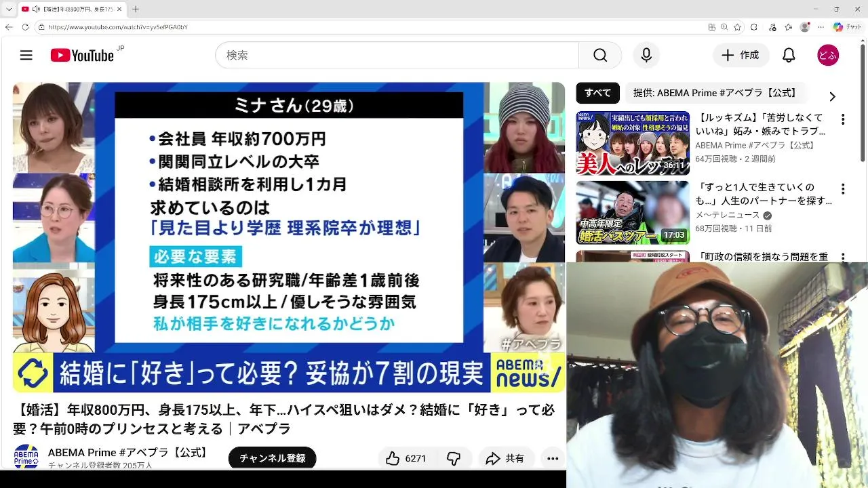Click the YouTube URL in the address bar
Screen dimensions: 868x488
point(118,27)
